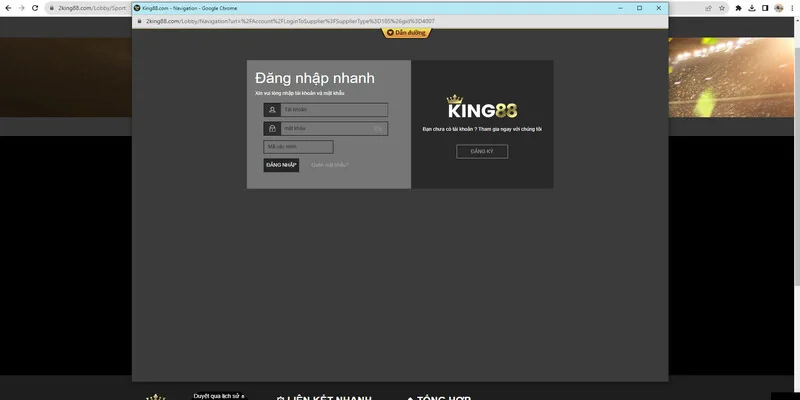Open the Chrome profile avatar

779,8
